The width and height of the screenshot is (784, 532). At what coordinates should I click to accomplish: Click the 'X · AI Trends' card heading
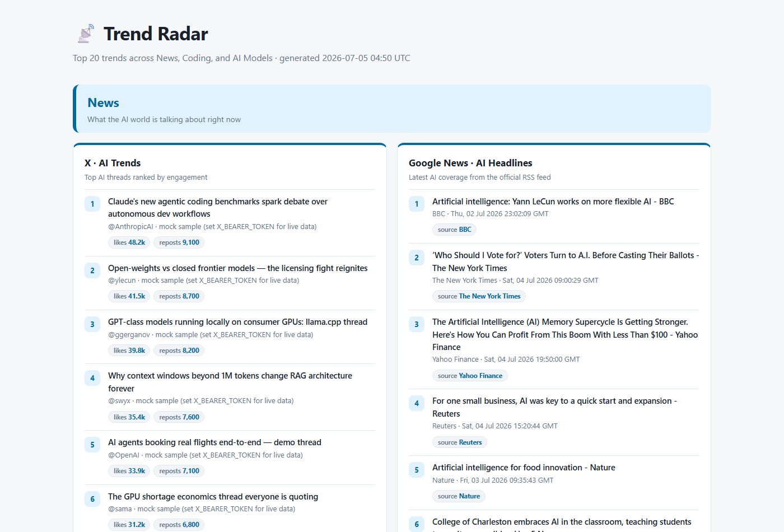click(x=113, y=163)
